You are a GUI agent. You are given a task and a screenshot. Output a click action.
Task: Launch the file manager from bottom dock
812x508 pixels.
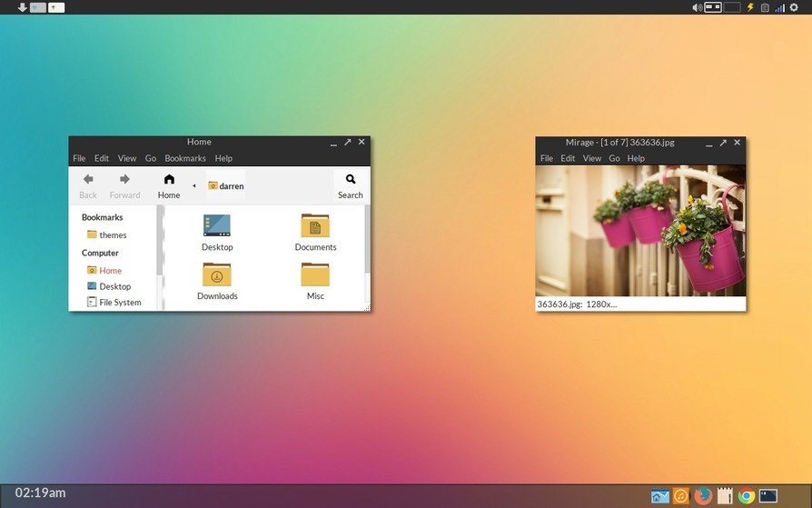tap(660, 496)
